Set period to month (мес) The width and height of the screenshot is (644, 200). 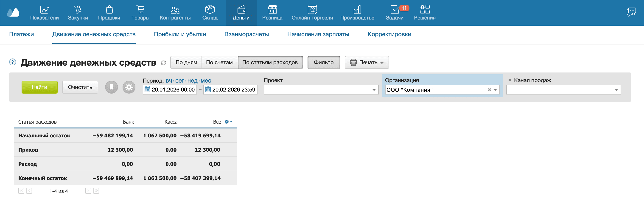click(206, 81)
